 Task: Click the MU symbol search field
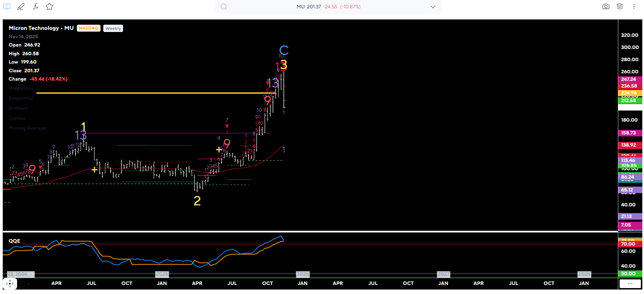click(328, 7)
